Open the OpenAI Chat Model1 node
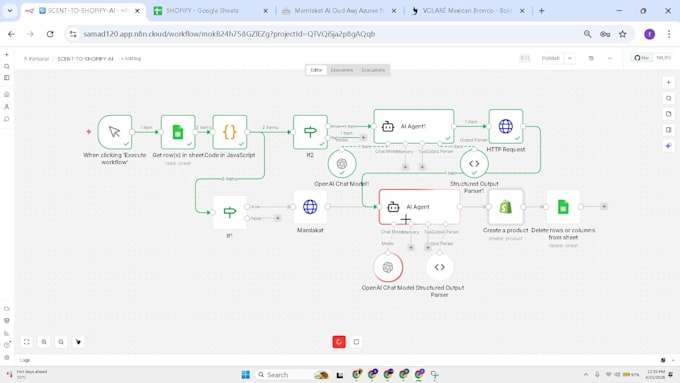The width and height of the screenshot is (680, 383). point(342,164)
